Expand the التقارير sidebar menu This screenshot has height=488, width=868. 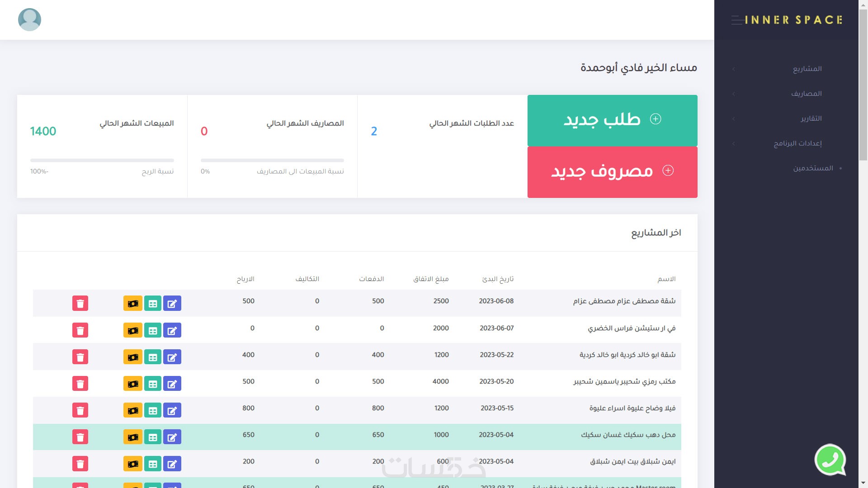point(811,118)
